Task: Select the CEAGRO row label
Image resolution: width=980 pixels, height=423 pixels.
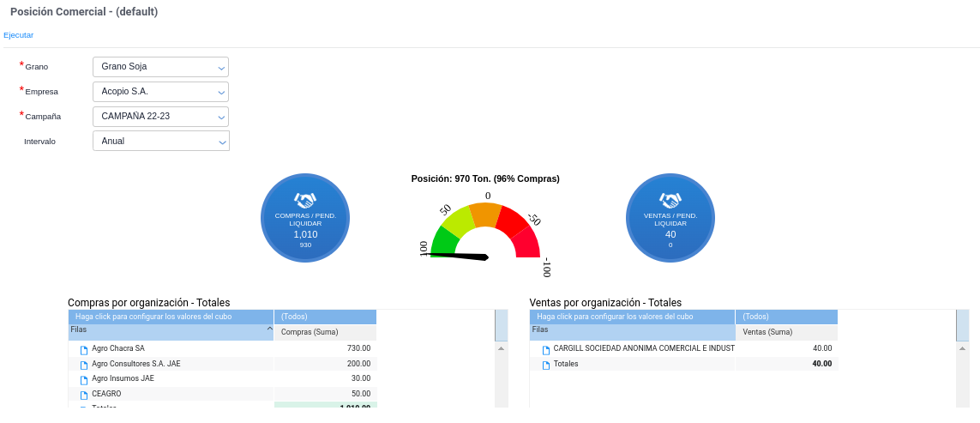Action: 106,394
